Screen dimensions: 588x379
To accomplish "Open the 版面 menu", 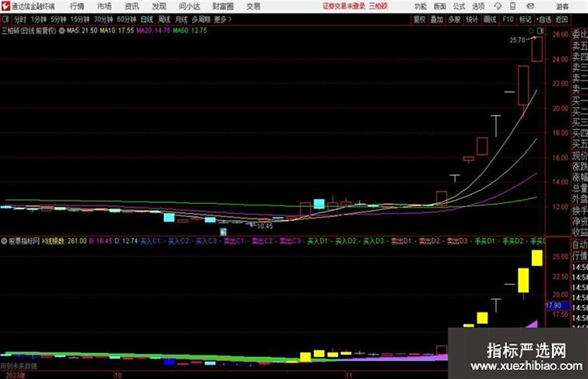I will coord(439,6).
